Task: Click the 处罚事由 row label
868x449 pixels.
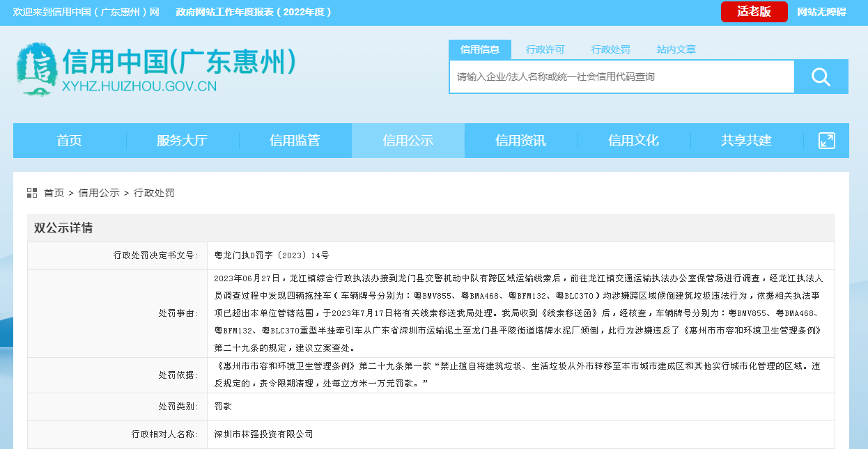Action: (178, 313)
